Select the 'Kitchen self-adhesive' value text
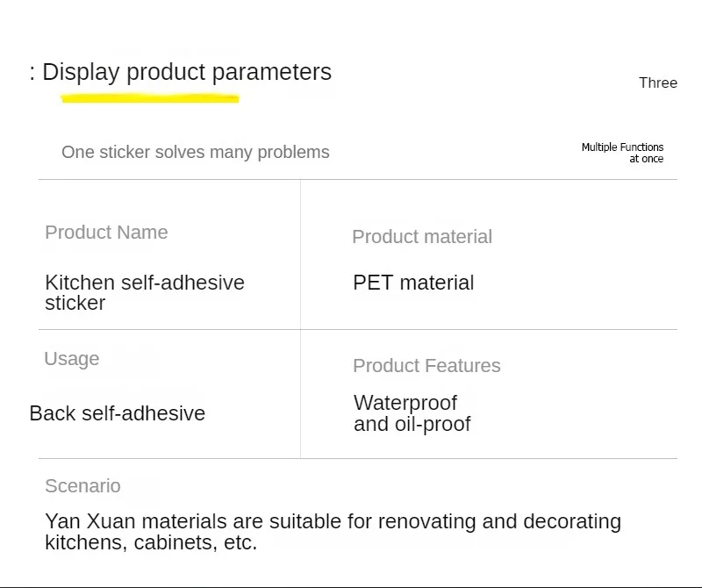 tap(145, 283)
